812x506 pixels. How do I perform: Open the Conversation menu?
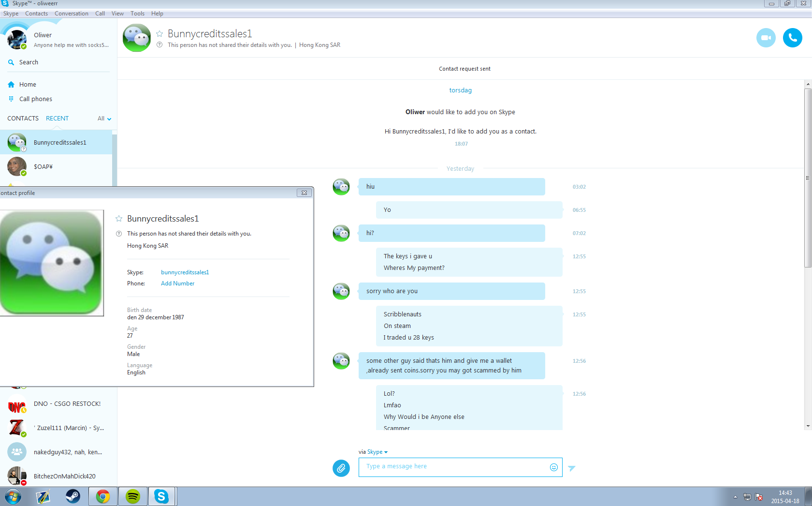pyautogui.click(x=72, y=14)
